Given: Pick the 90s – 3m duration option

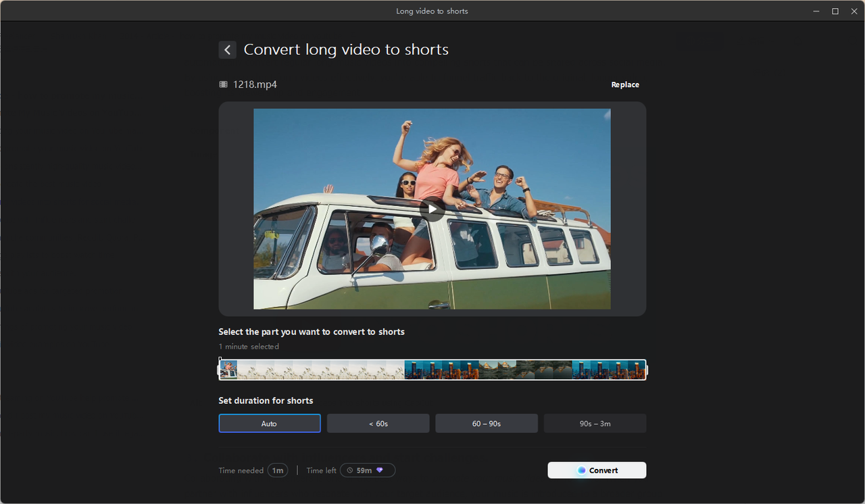Looking at the screenshot, I should [595, 423].
